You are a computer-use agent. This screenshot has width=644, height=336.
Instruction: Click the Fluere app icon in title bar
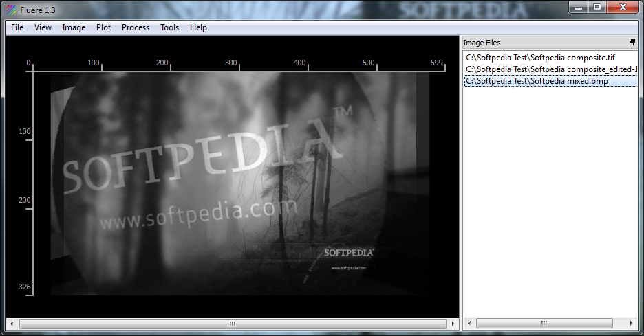pos(11,10)
